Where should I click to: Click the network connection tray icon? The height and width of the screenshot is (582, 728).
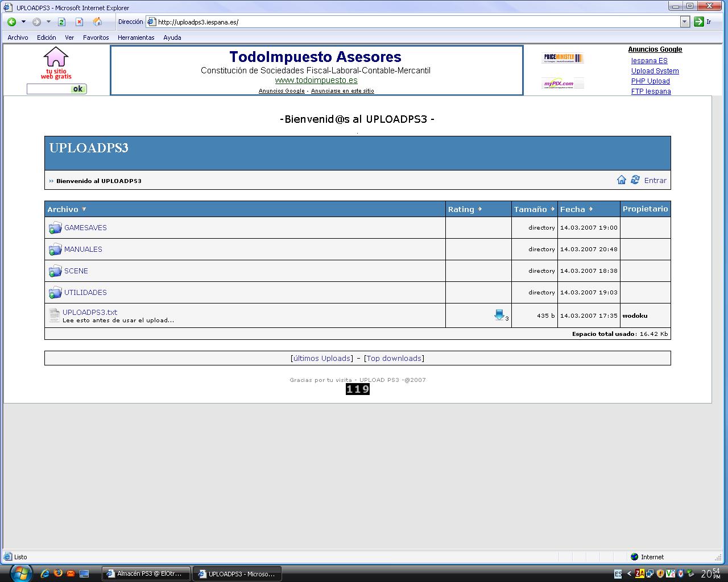(651, 574)
